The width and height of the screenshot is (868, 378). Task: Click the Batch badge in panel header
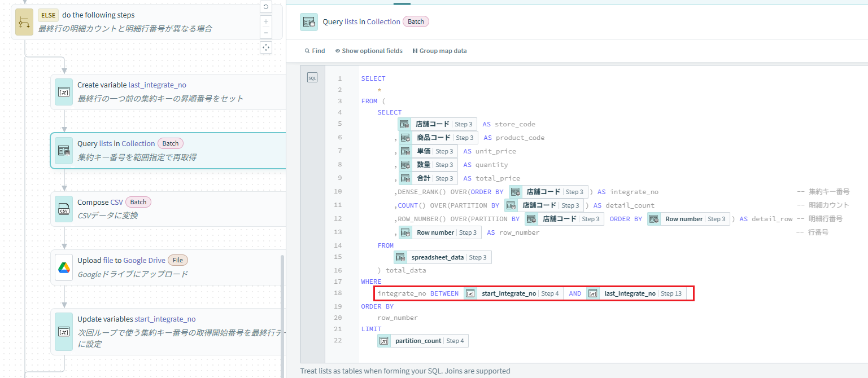point(416,21)
